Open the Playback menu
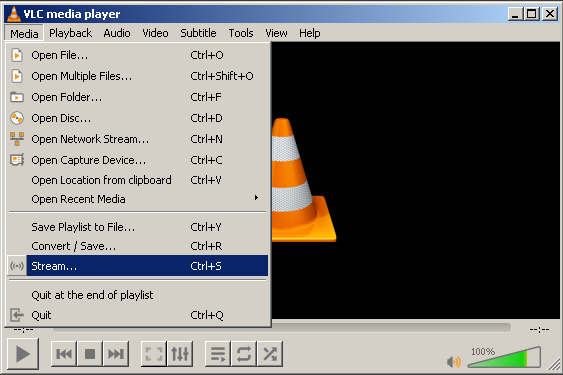Screen dimensions: 563x375 tap(70, 33)
